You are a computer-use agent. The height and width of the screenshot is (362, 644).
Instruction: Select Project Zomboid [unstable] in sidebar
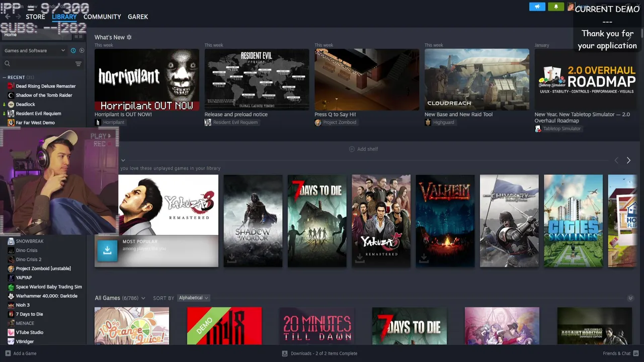point(43,268)
